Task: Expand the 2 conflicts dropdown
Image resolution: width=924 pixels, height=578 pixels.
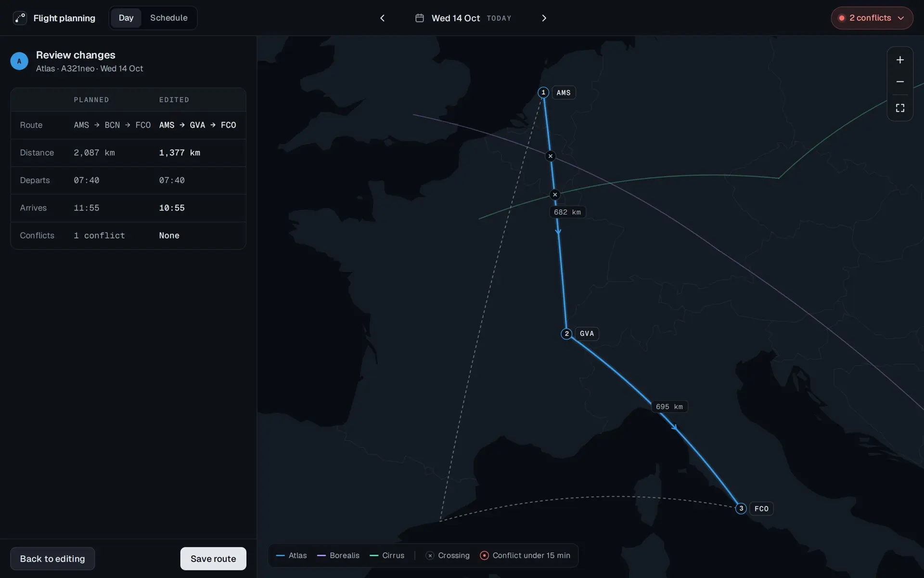Action: 872,18
